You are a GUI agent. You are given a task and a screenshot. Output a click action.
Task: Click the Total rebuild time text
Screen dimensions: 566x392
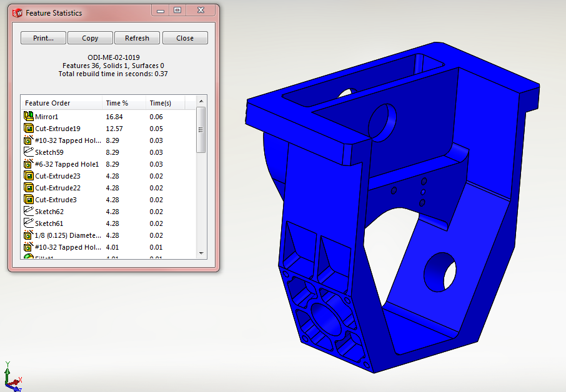[113, 74]
